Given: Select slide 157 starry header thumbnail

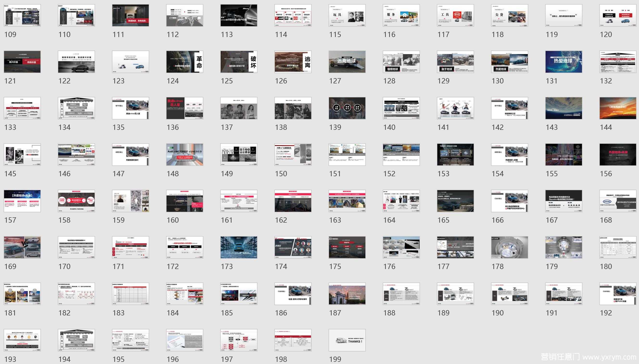Looking at the screenshot, I should pyautogui.click(x=22, y=201).
